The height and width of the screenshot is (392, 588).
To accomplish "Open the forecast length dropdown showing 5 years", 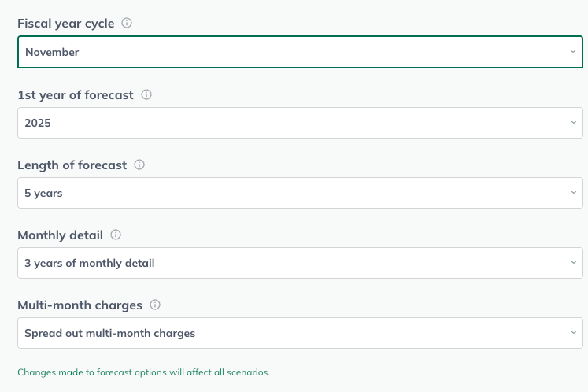I will [x=300, y=193].
